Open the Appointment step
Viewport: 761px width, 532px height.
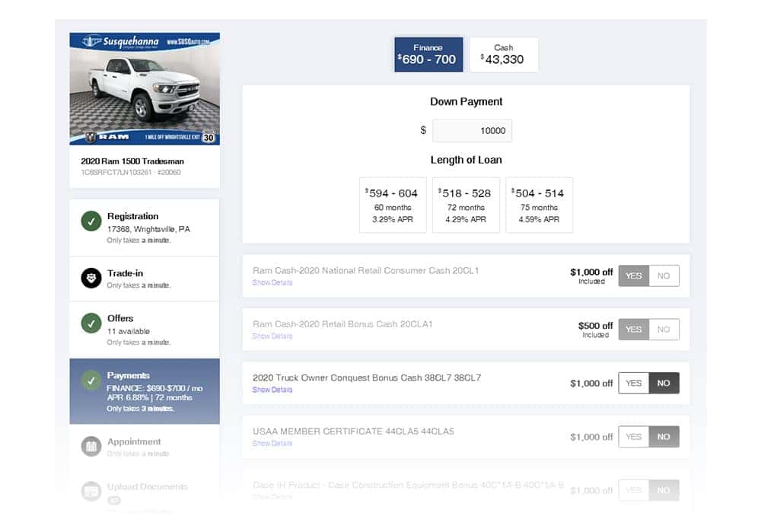pos(145,447)
